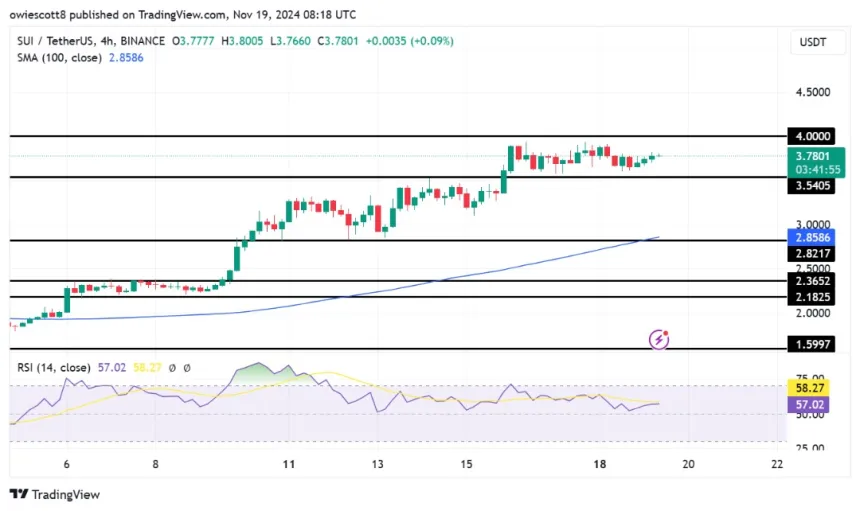Click the yellow RSI value tag 58.27
The image size is (860, 511).
click(x=812, y=384)
